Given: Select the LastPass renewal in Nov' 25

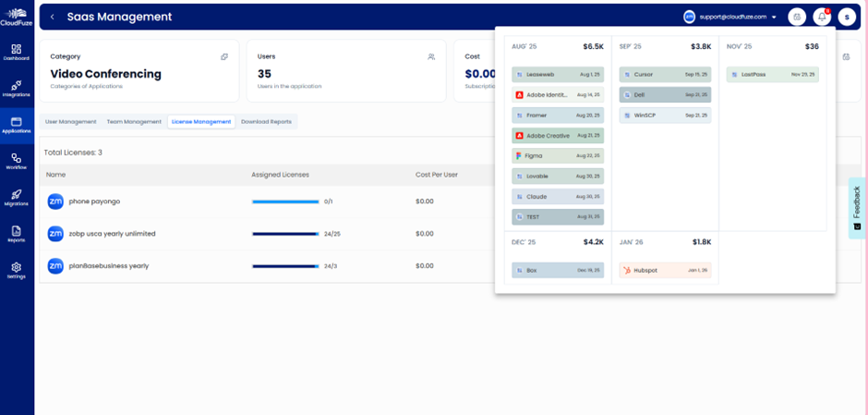Looking at the screenshot, I should pos(773,74).
